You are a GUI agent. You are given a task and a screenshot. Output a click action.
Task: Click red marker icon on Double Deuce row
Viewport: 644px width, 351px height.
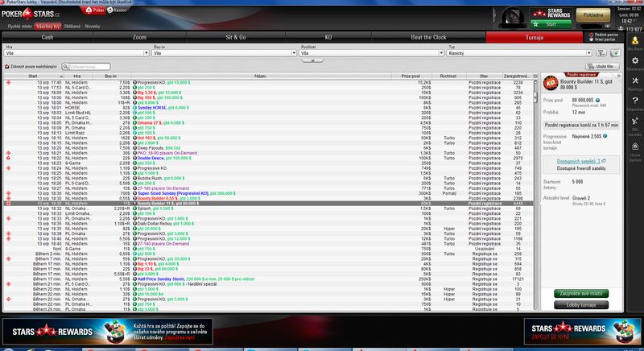pyautogui.click(x=8, y=158)
